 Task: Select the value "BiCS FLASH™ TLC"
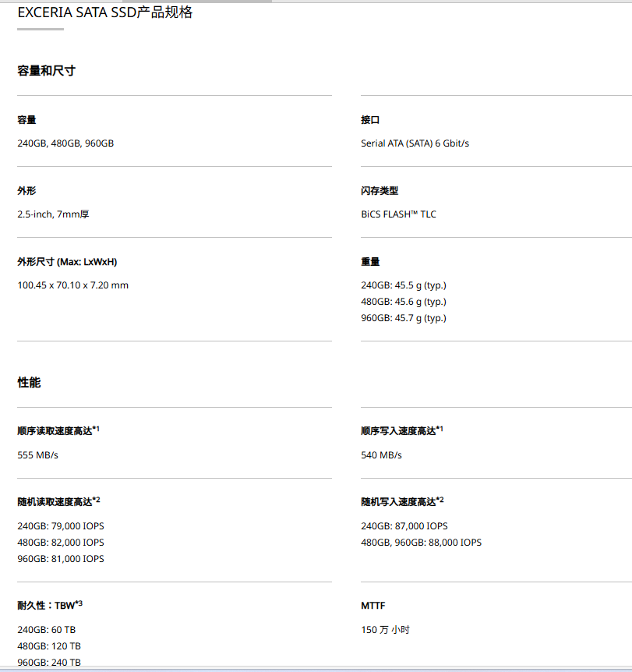click(x=398, y=214)
